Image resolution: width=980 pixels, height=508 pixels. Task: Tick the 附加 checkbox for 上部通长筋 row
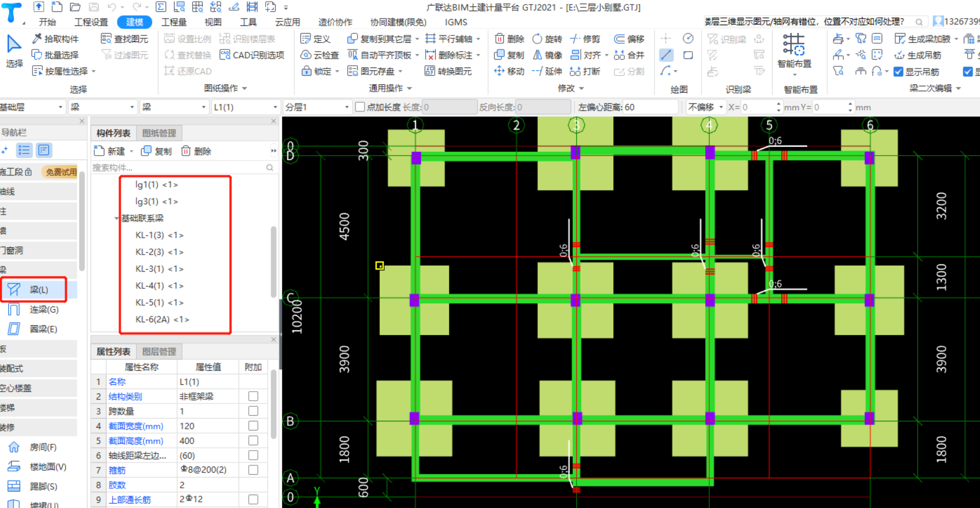tap(253, 499)
